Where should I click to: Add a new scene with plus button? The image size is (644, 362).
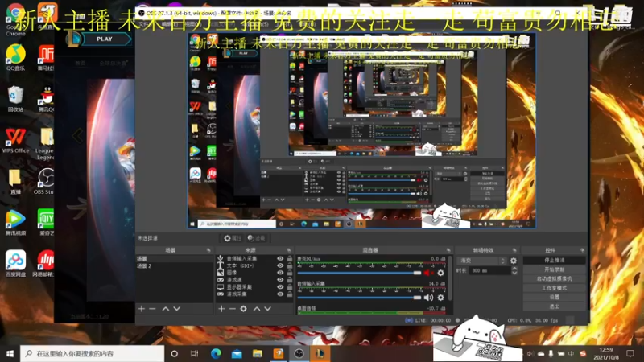point(142,309)
